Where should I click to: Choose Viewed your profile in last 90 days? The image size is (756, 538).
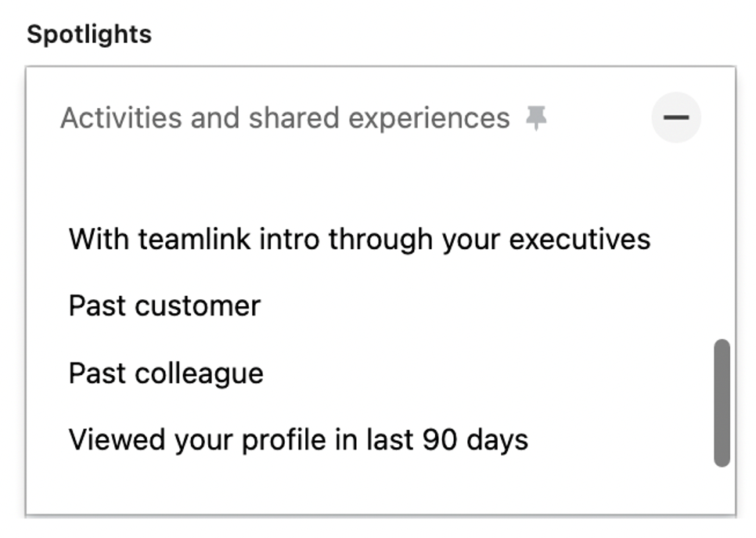pyautogui.click(x=298, y=440)
